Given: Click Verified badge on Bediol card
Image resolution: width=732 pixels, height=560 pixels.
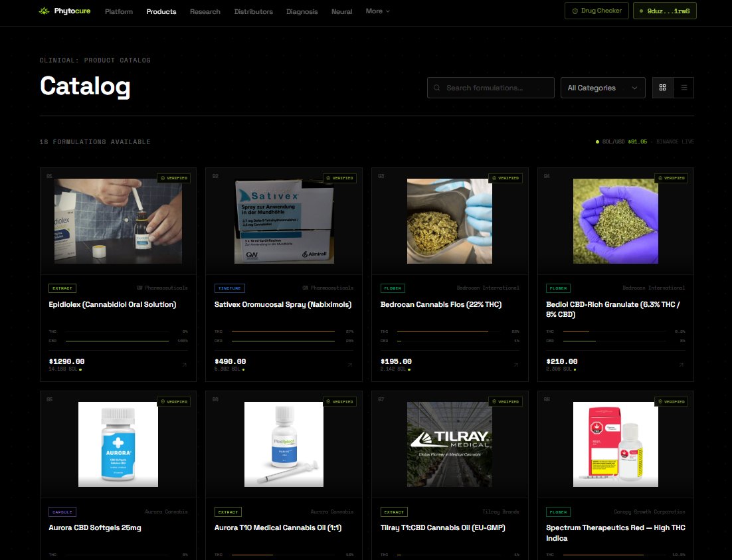Looking at the screenshot, I should pyautogui.click(x=671, y=178).
